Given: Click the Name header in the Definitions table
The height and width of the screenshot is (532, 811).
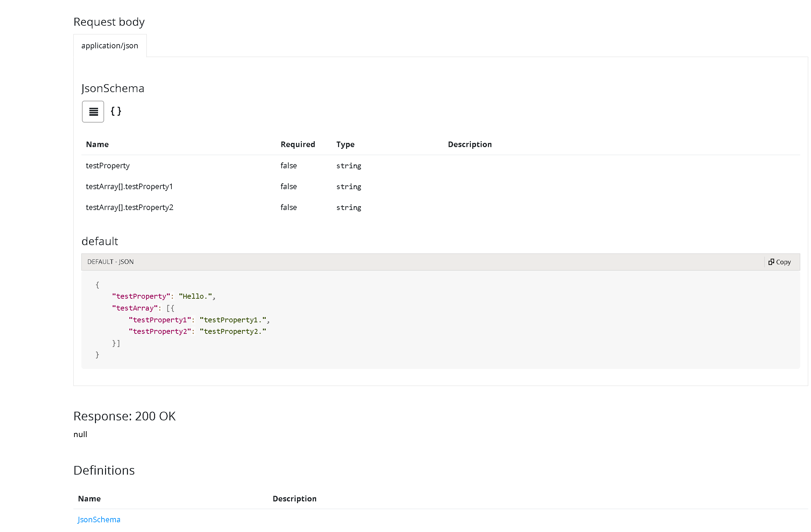Looking at the screenshot, I should pyautogui.click(x=89, y=499).
